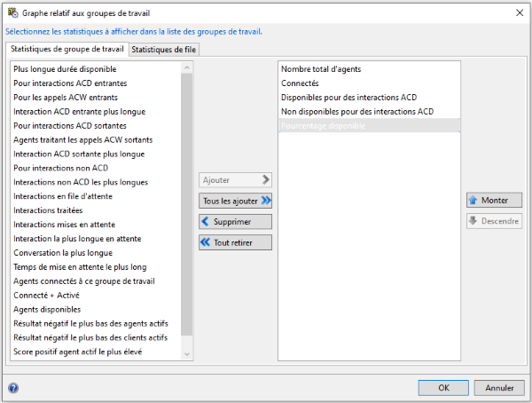Close the dialog window
Screen dimensions: 532x403
[x=517, y=12]
